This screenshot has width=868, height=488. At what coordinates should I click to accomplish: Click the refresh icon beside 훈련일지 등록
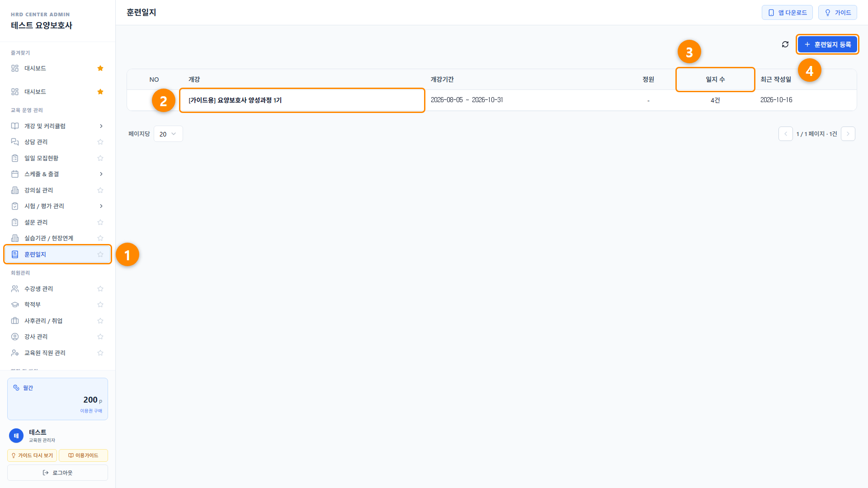pos(785,44)
